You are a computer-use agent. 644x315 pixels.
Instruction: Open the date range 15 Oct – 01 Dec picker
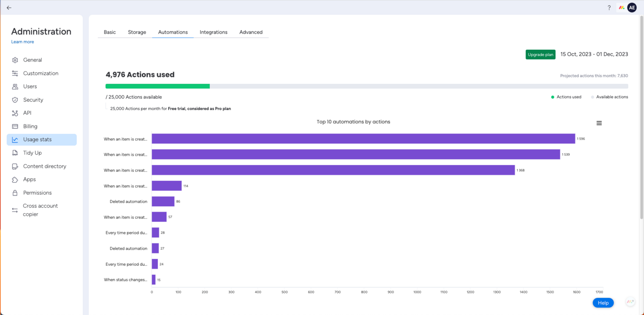click(x=594, y=54)
